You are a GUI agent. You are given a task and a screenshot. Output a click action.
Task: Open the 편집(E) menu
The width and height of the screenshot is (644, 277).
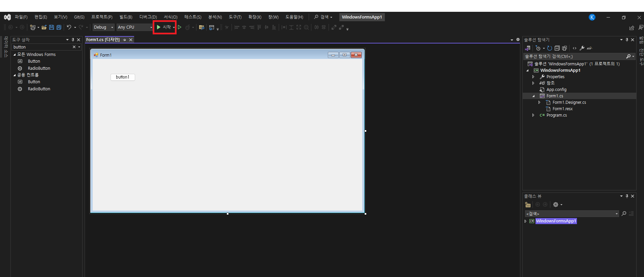click(41, 17)
